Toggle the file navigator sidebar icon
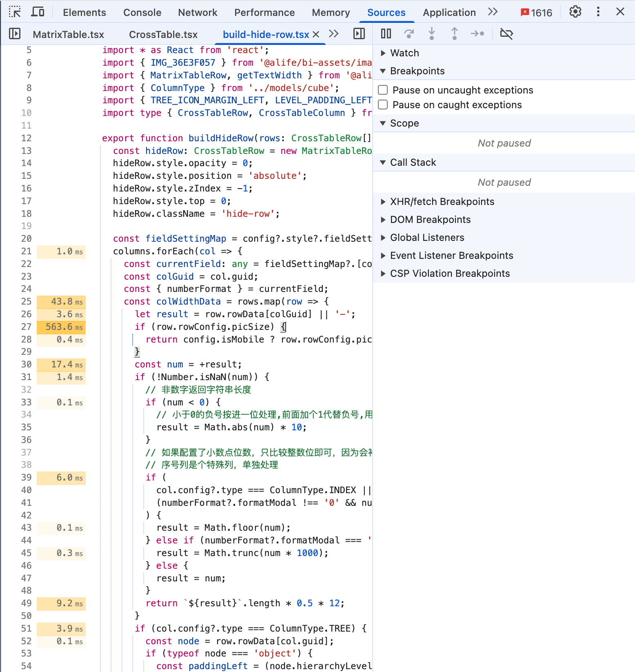 tap(15, 33)
